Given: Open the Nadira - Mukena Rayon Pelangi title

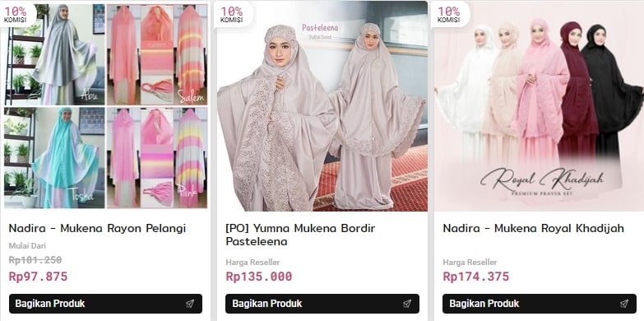Looking at the screenshot, I should point(97,228).
